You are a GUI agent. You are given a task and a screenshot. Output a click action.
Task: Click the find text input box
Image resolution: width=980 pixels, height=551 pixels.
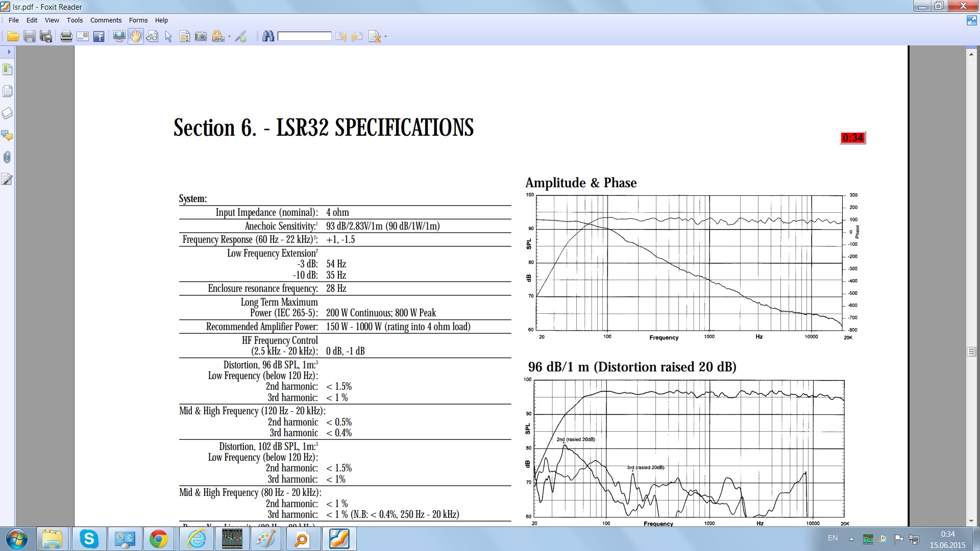pos(305,36)
